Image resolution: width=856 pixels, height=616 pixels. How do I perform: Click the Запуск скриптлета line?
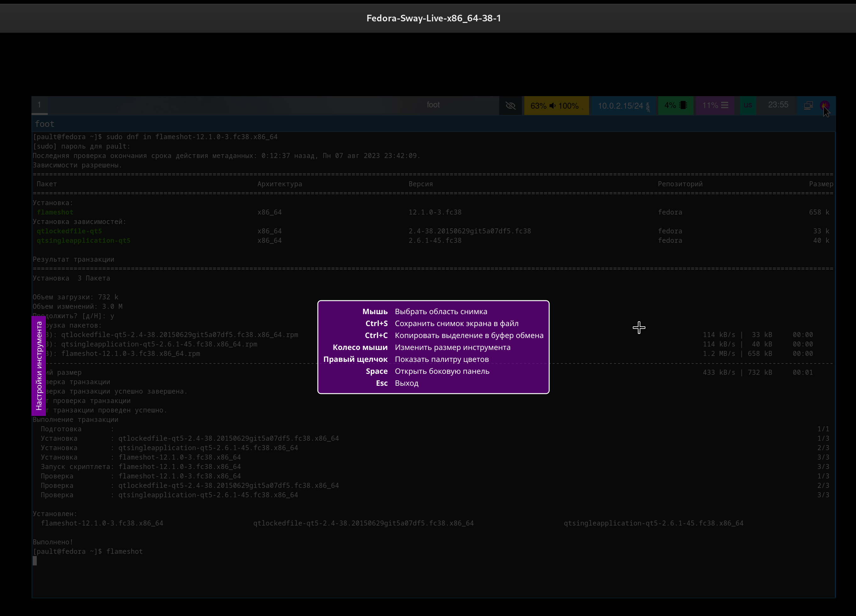pyautogui.click(x=141, y=466)
